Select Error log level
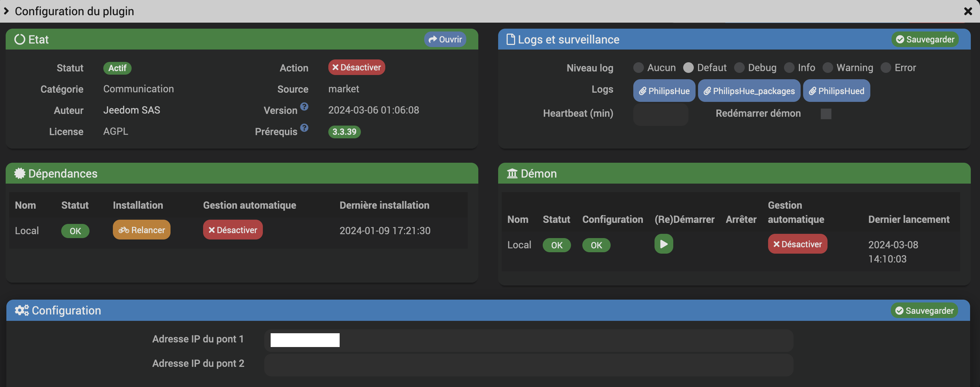Image resolution: width=980 pixels, height=387 pixels. pos(886,68)
